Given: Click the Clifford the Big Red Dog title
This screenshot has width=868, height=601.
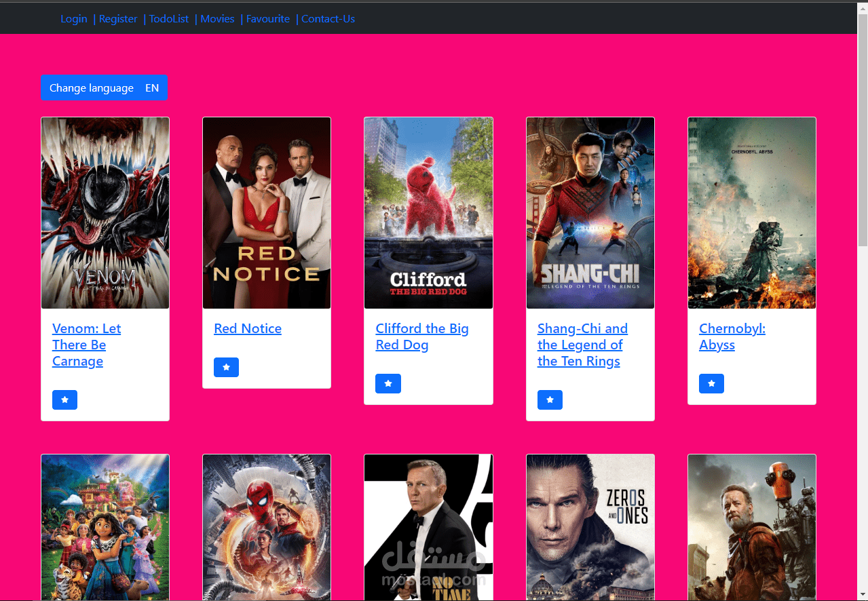Looking at the screenshot, I should click(x=422, y=336).
